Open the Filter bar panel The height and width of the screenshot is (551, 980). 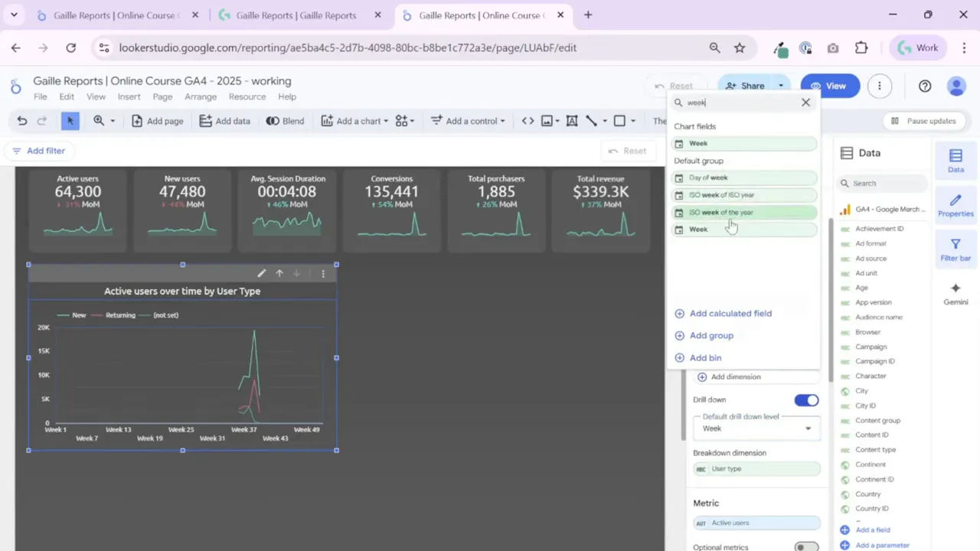pos(955,249)
